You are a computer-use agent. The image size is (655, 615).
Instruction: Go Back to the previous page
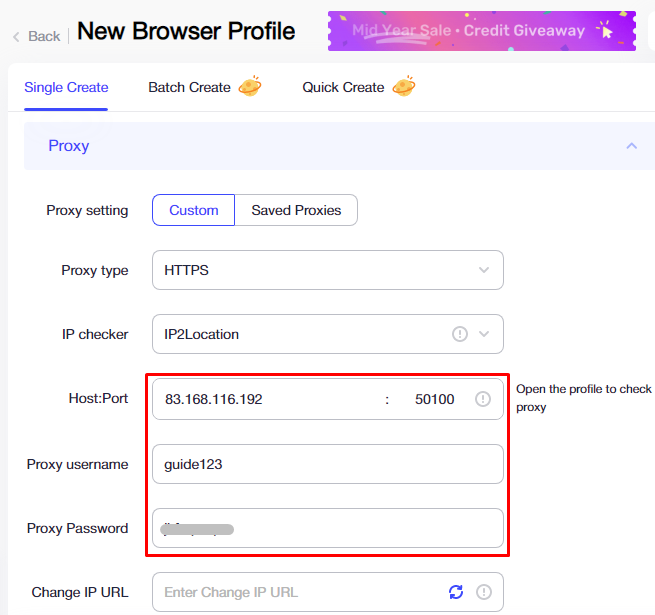[x=36, y=36]
